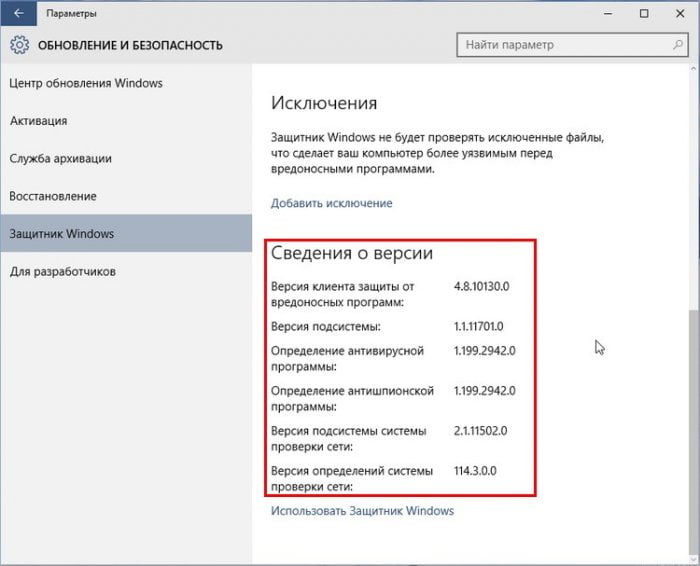Select "Защитник Windows" in the sidebar

click(62, 234)
